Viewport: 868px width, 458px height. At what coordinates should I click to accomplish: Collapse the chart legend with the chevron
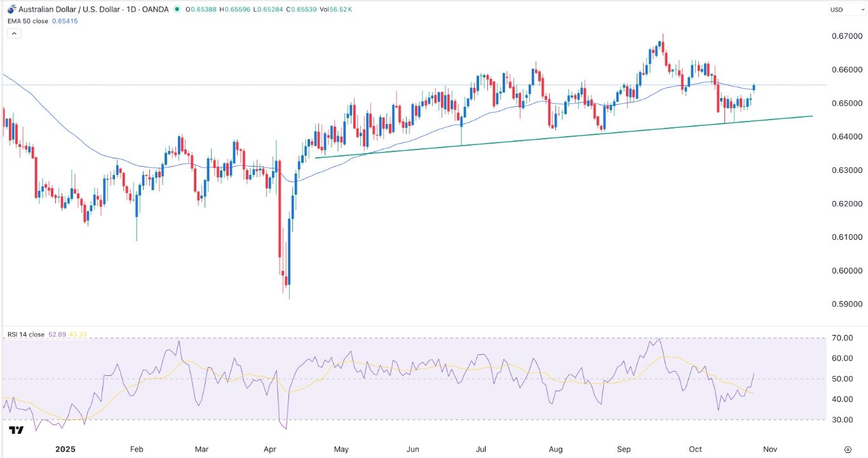click(x=14, y=33)
